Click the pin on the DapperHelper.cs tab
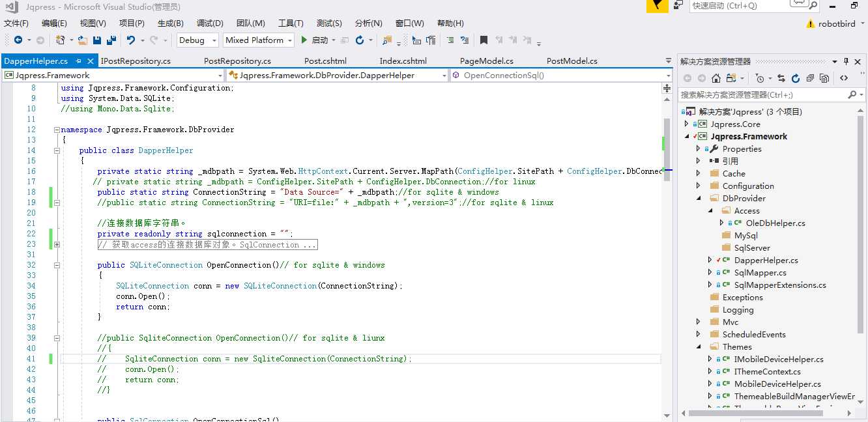 [78, 61]
